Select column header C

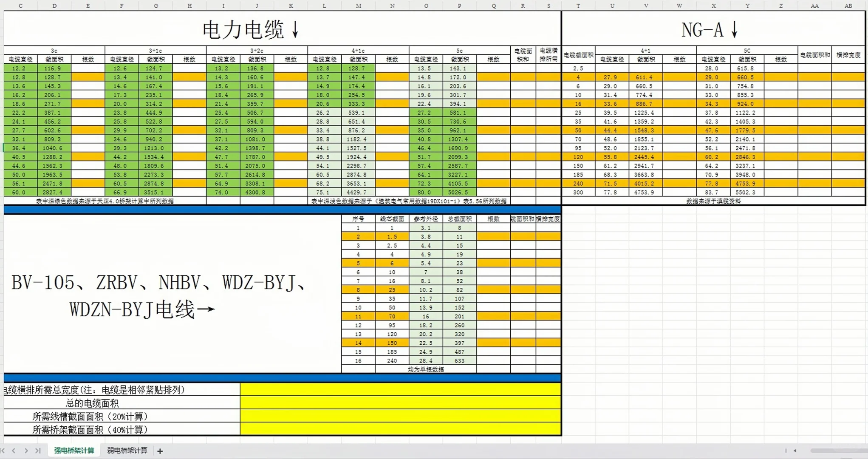coord(20,6)
